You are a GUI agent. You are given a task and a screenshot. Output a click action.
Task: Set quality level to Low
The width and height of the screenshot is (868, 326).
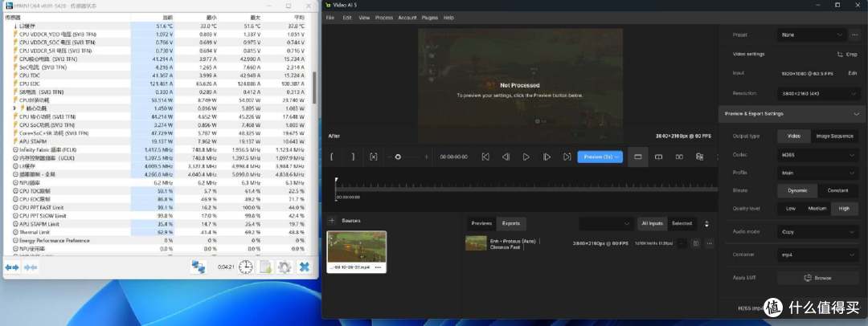(791, 209)
